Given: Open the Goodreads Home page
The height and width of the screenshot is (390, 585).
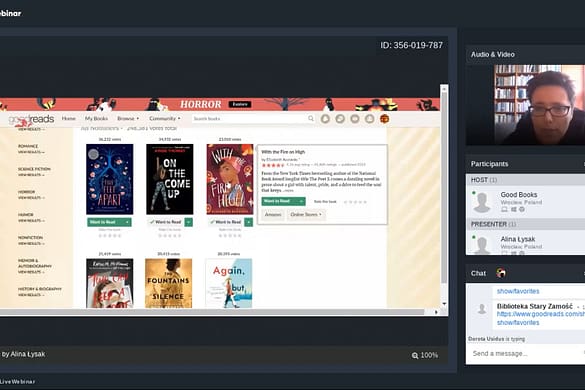Looking at the screenshot, I should click(x=69, y=118).
